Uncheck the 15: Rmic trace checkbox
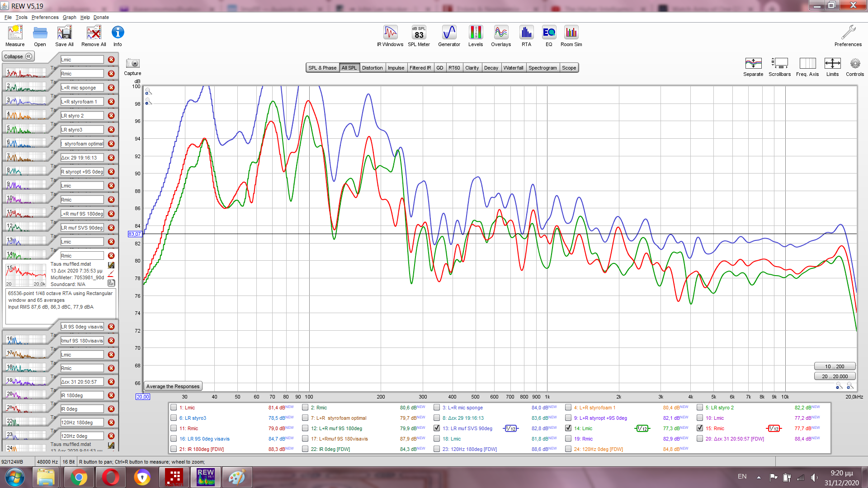Screen dimensions: 868x488 [700, 428]
